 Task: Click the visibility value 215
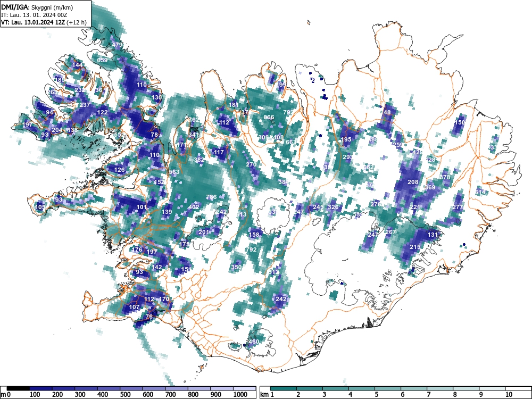pyautogui.click(x=415, y=247)
